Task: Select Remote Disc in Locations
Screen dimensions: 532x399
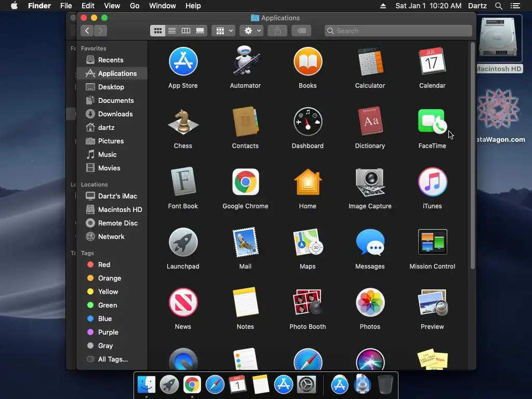Action: point(112,223)
